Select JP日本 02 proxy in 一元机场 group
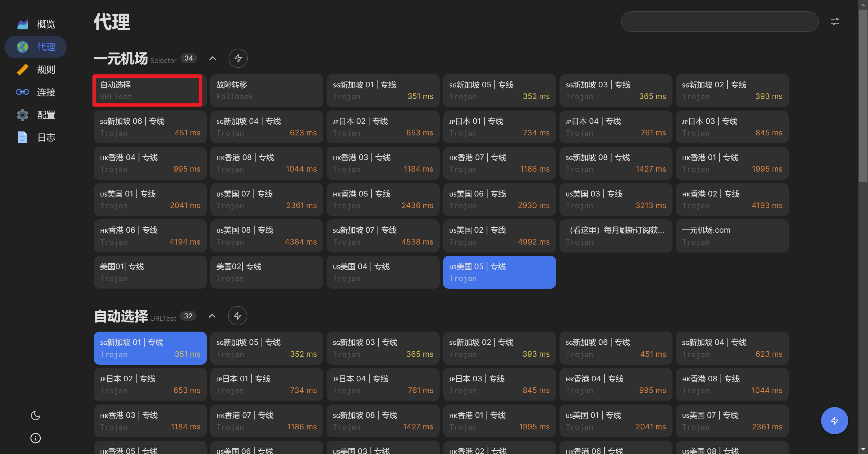The height and width of the screenshot is (454, 868). [383, 127]
